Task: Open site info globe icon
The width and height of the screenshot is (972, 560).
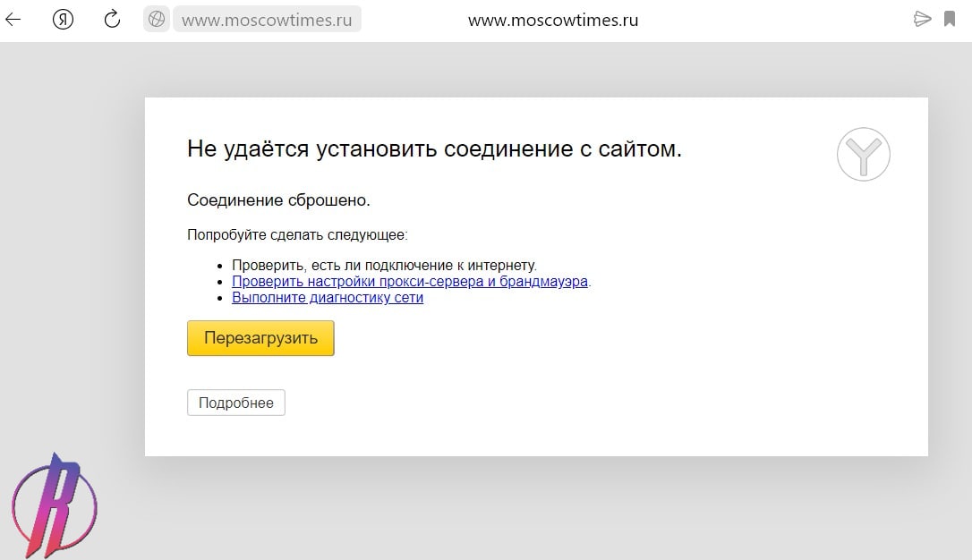Action: (157, 19)
